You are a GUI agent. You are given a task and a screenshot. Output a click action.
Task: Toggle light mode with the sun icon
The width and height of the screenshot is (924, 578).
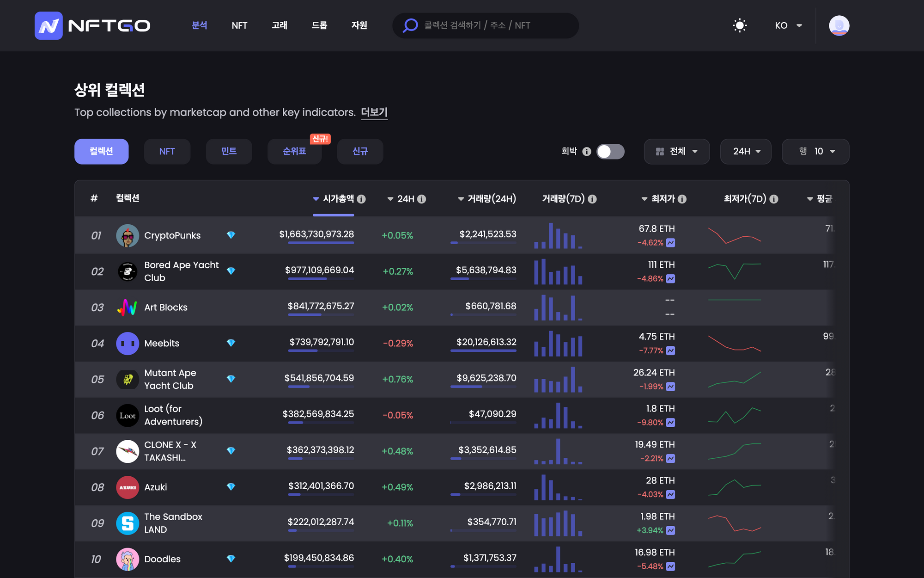740,25
